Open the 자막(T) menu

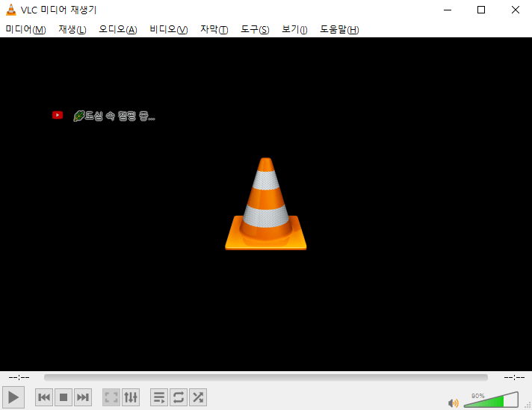[x=214, y=30]
